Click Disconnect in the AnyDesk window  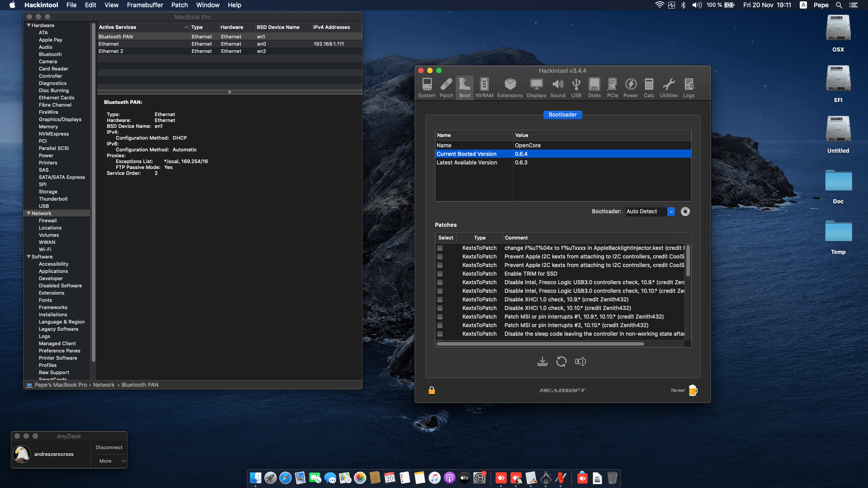click(x=108, y=447)
